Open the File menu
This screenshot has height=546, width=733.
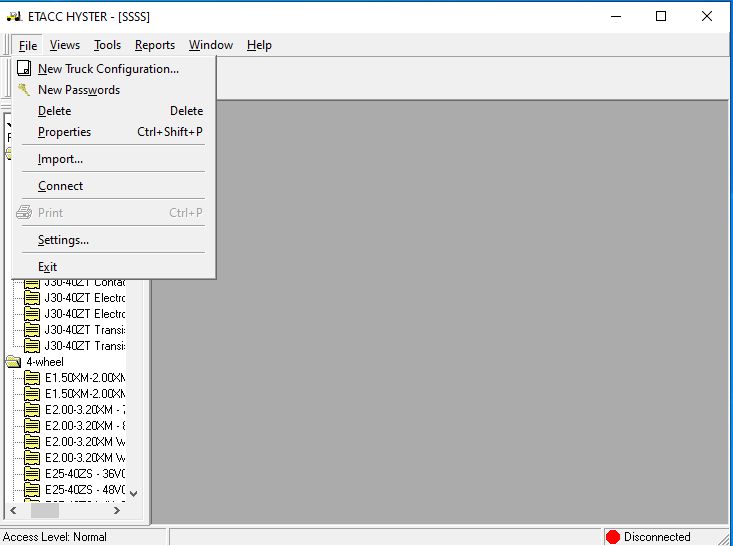click(28, 45)
